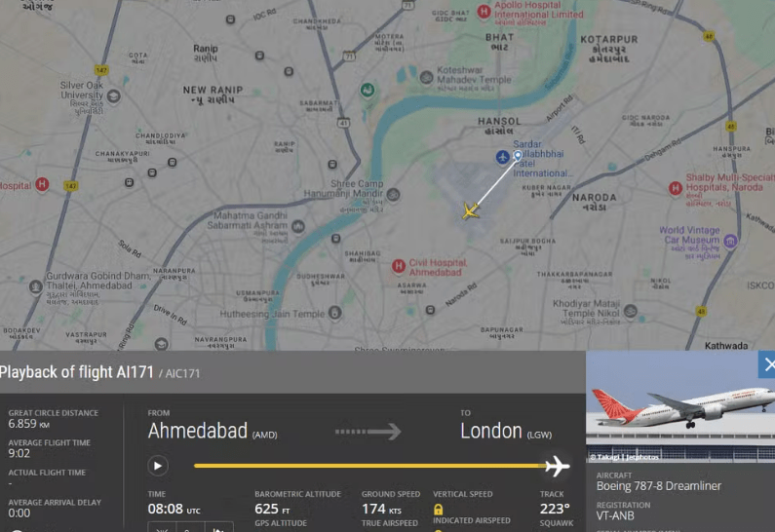Select Koteshwar Mahadev Temple map marker

tap(426, 78)
